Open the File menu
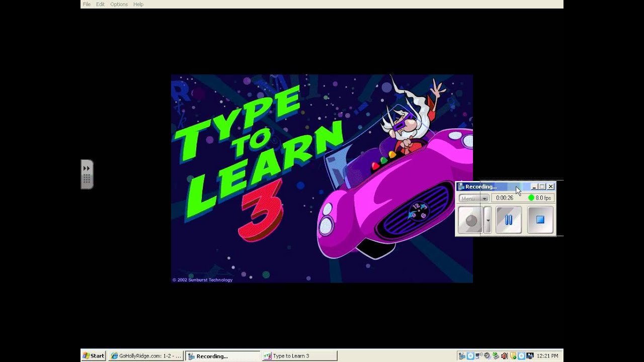 87,4
